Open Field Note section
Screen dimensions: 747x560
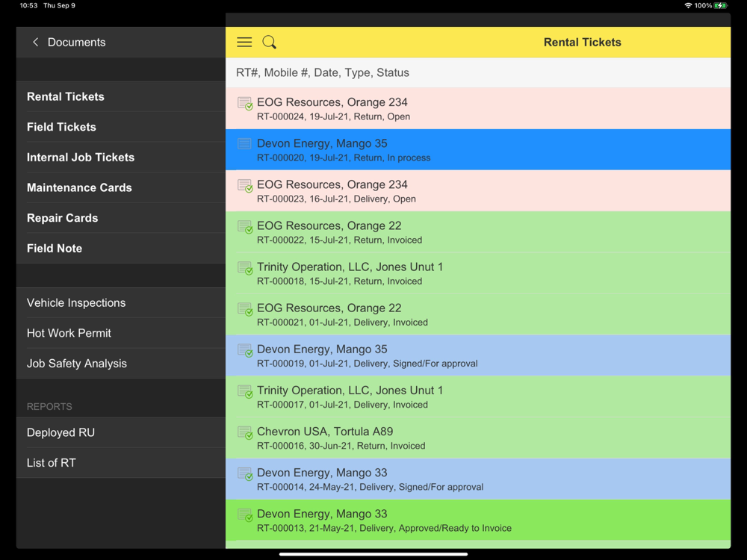(121, 248)
